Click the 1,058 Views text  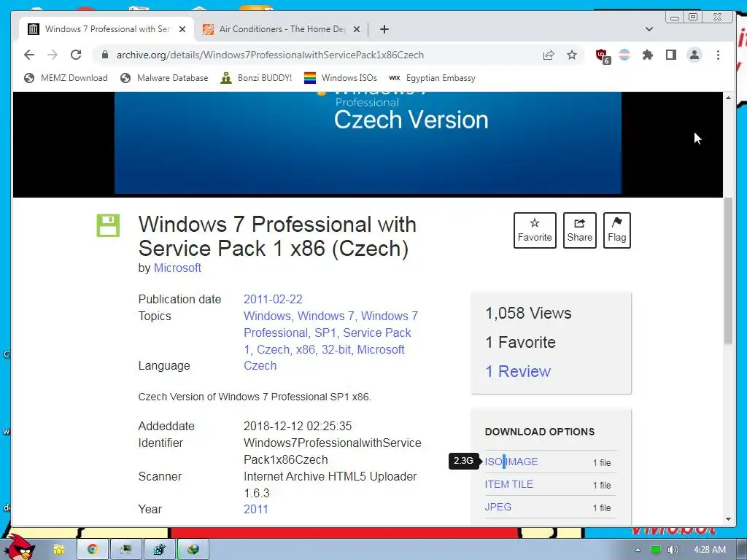pos(528,314)
